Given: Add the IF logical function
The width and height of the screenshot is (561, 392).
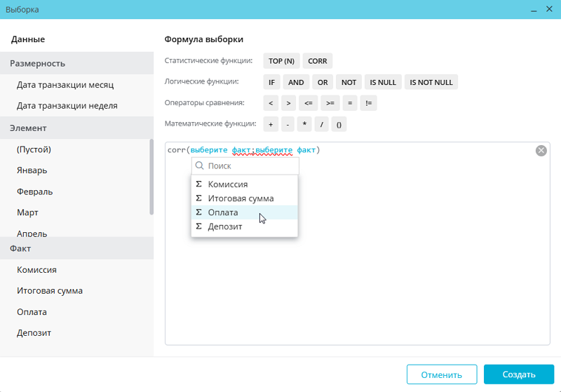Looking at the screenshot, I should 271,82.
